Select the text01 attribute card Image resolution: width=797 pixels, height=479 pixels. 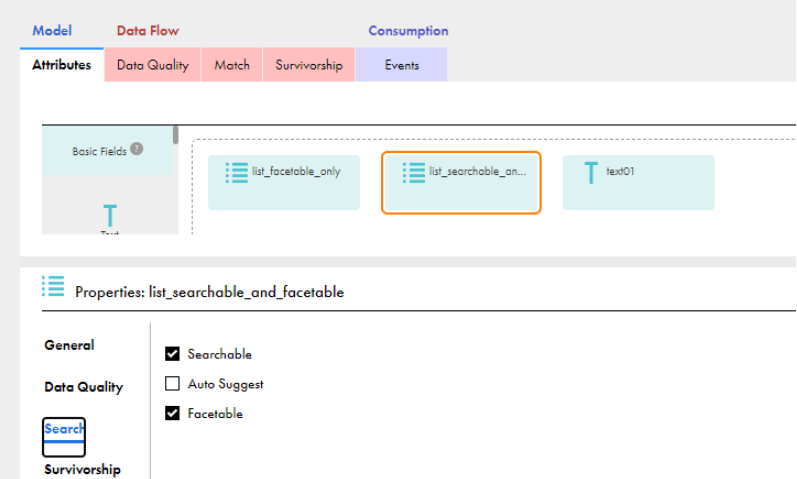coord(638,183)
